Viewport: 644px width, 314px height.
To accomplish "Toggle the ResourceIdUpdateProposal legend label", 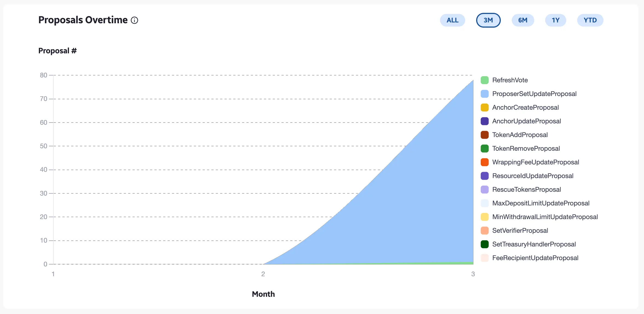I will tap(533, 176).
